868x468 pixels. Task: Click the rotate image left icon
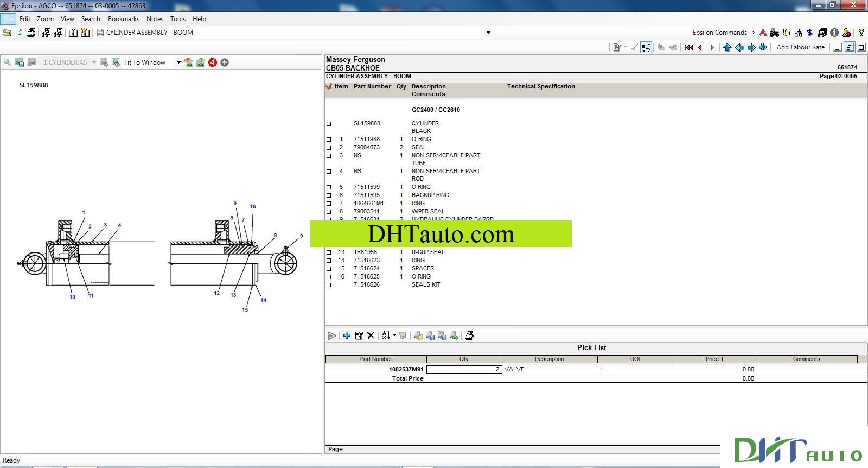(189, 62)
